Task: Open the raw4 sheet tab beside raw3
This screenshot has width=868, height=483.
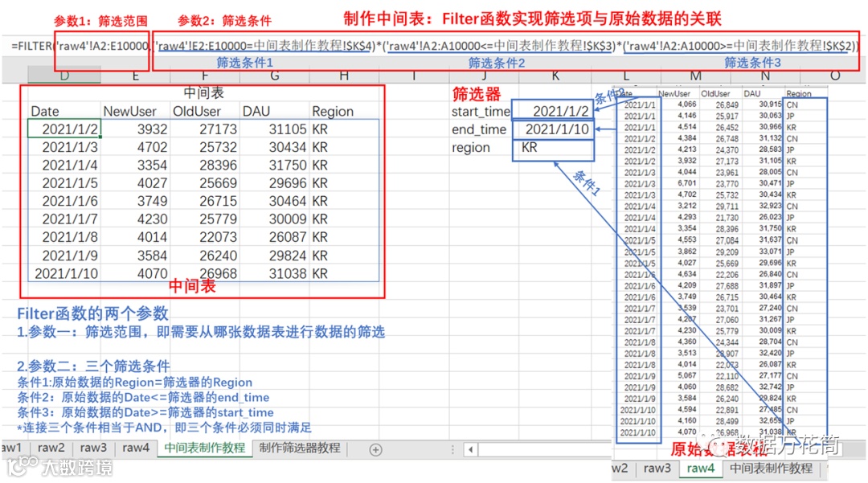Action: (x=136, y=448)
